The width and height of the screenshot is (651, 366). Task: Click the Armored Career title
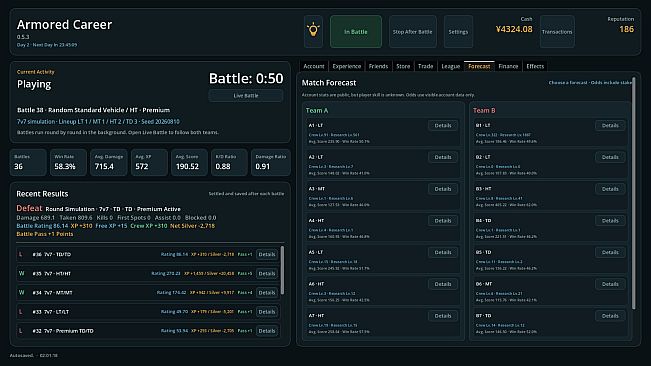(64, 24)
